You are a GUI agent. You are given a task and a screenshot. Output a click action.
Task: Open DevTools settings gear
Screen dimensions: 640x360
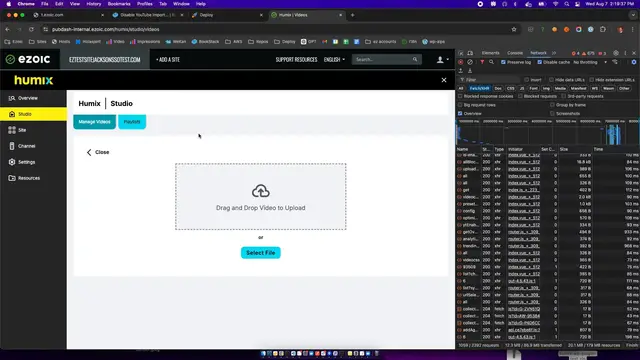616,53
